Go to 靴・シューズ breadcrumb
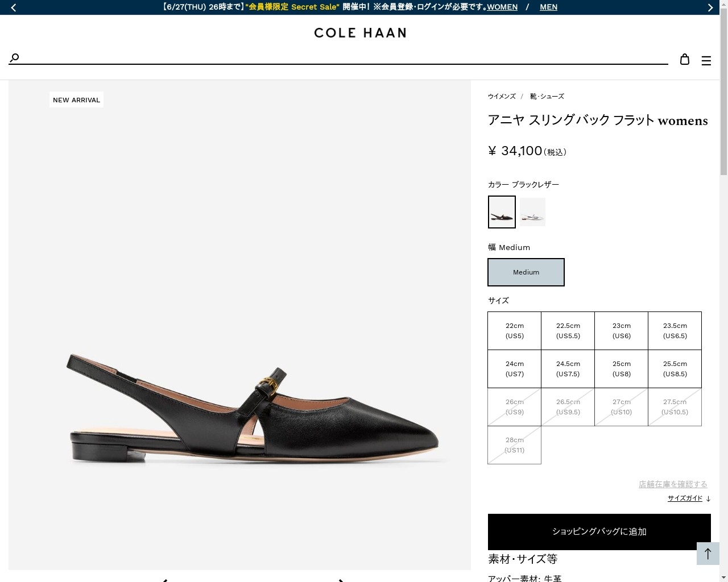 coord(547,97)
